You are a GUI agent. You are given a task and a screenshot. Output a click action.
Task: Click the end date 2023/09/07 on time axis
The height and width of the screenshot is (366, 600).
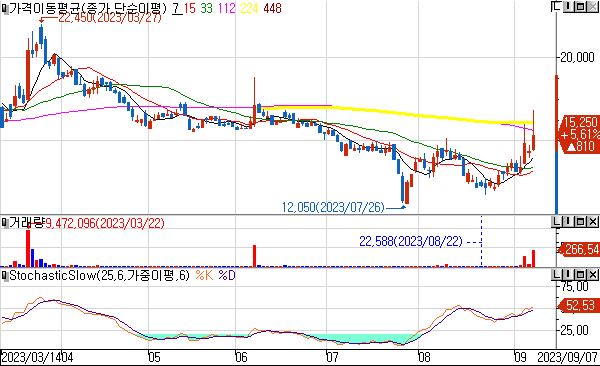pos(568,358)
